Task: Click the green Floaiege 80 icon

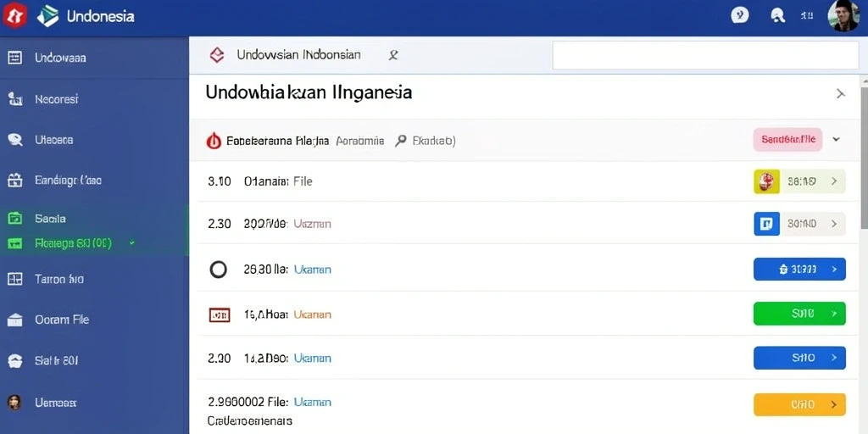Action: [x=15, y=243]
